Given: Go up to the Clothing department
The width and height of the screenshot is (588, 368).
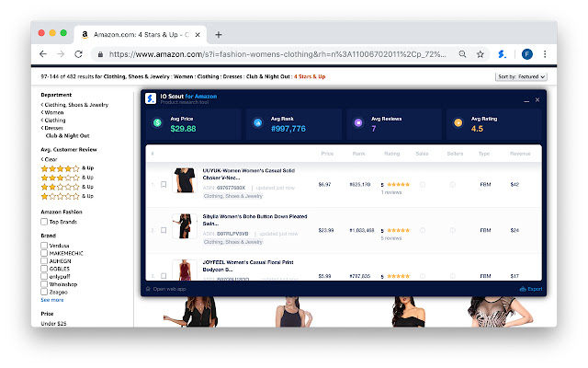Looking at the screenshot, I should pos(53,121).
